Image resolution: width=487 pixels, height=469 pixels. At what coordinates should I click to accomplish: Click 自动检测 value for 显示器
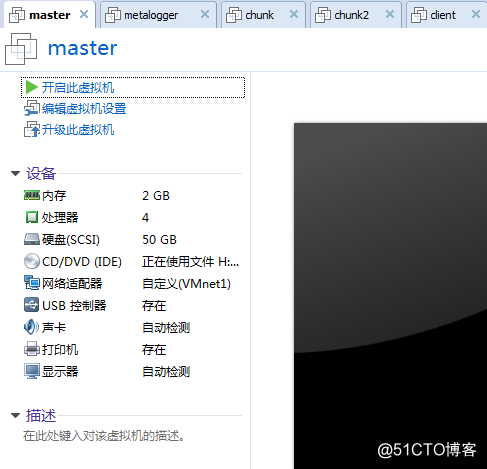click(166, 372)
